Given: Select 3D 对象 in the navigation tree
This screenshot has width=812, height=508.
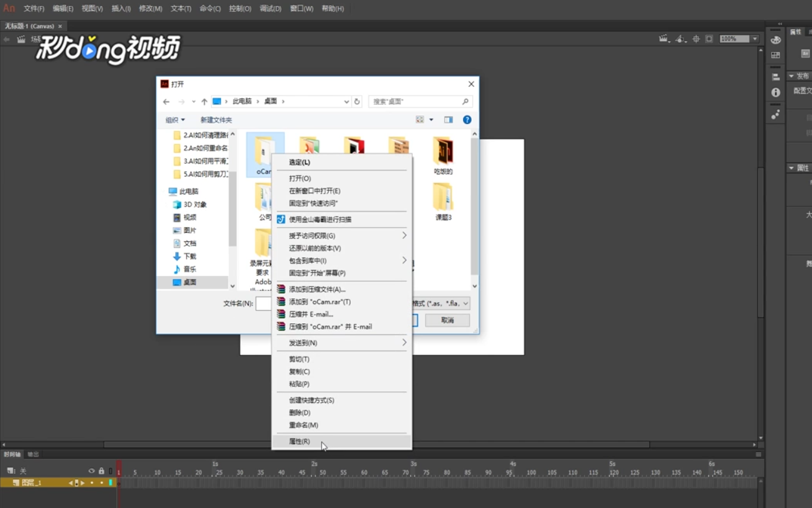Looking at the screenshot, I should (x=189, y=205).
